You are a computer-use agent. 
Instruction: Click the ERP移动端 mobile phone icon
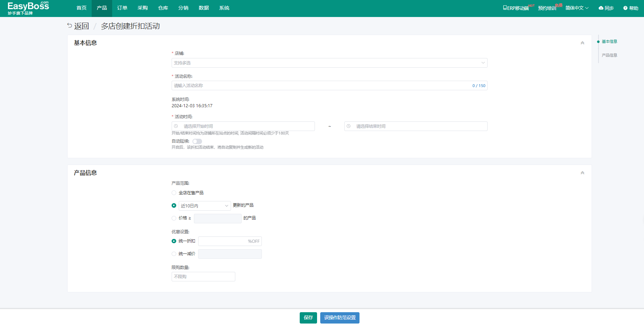pos(505,8)
